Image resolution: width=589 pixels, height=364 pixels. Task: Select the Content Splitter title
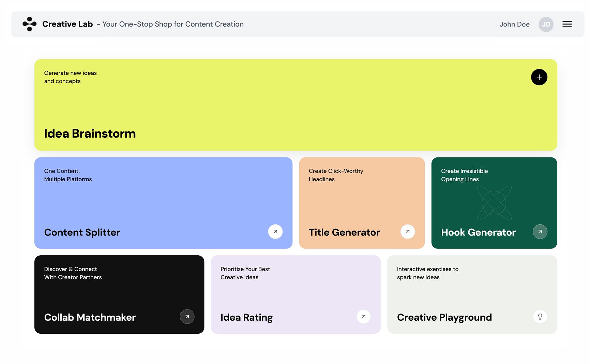pos(82,232)
